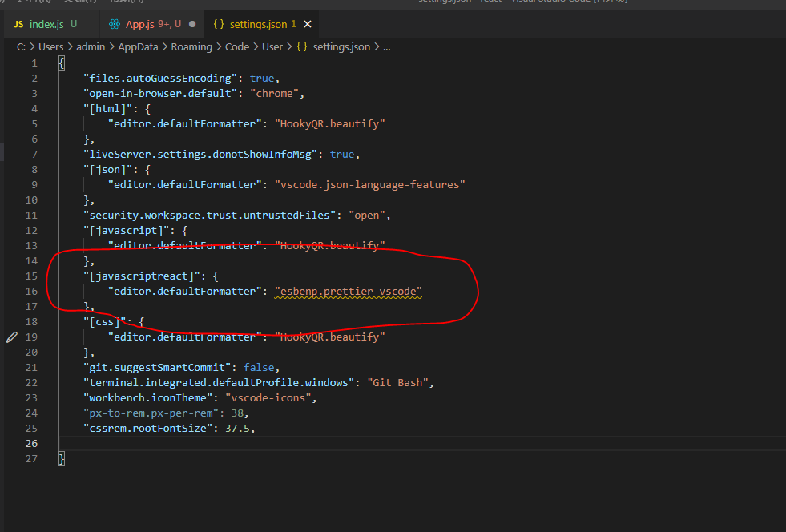Click the "terminal.integrated.defaultProfile.windows" key
786x532 pixels.
point(219,383)
